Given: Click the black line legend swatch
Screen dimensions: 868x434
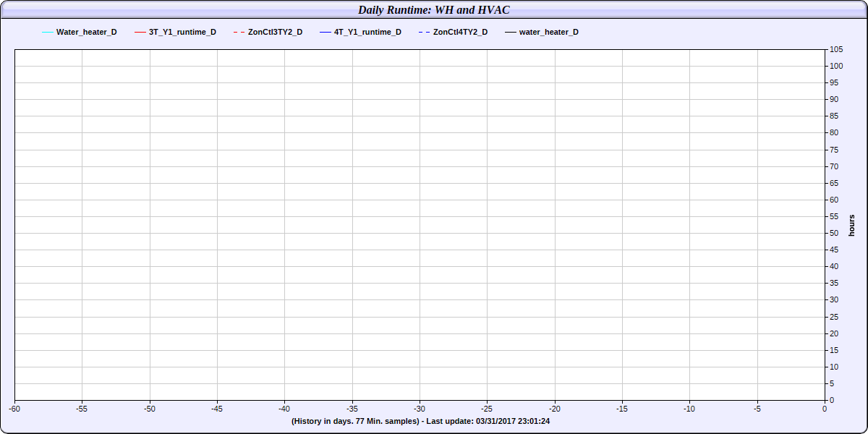Looking at the screenshot, I should (511, 33).
